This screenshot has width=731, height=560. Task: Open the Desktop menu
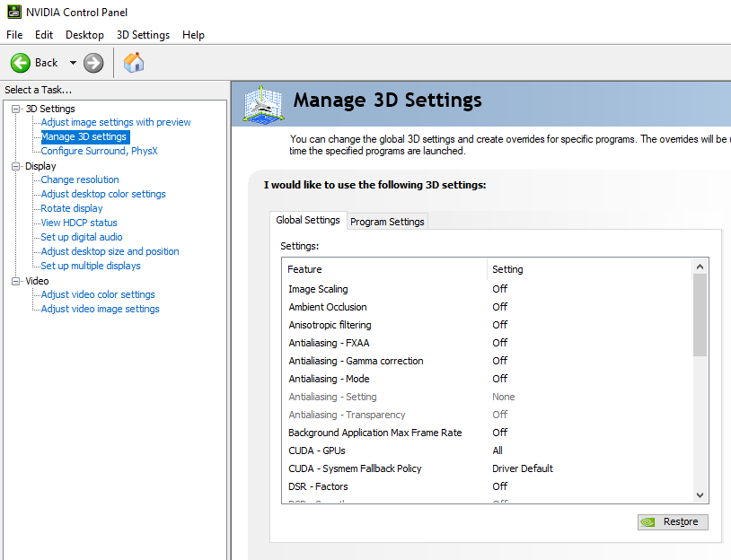pyautogui.click(x=84, y=35)
